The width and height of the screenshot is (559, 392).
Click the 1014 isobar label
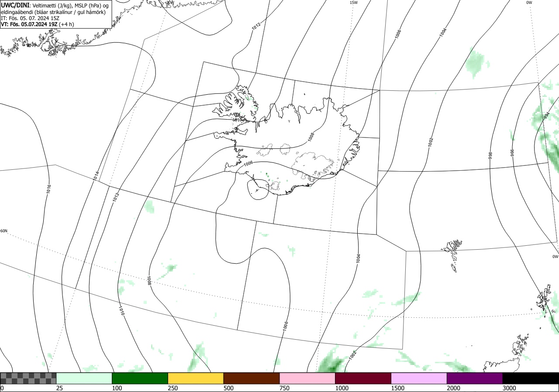96,176
